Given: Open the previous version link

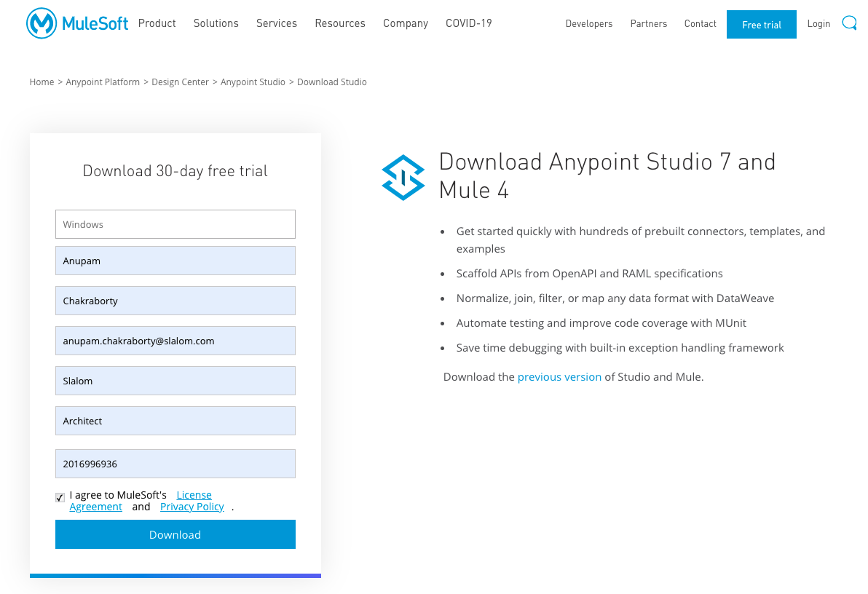Looking at the screenshot, I should pos(559,376).
